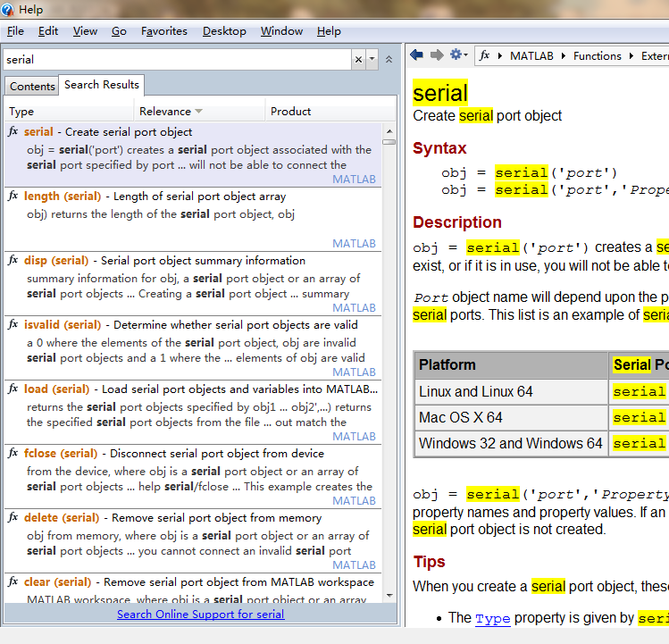The height and width of the screenshot is (644, 669).
Task: Open the length (serial) search result
Action: coord(63,197)
